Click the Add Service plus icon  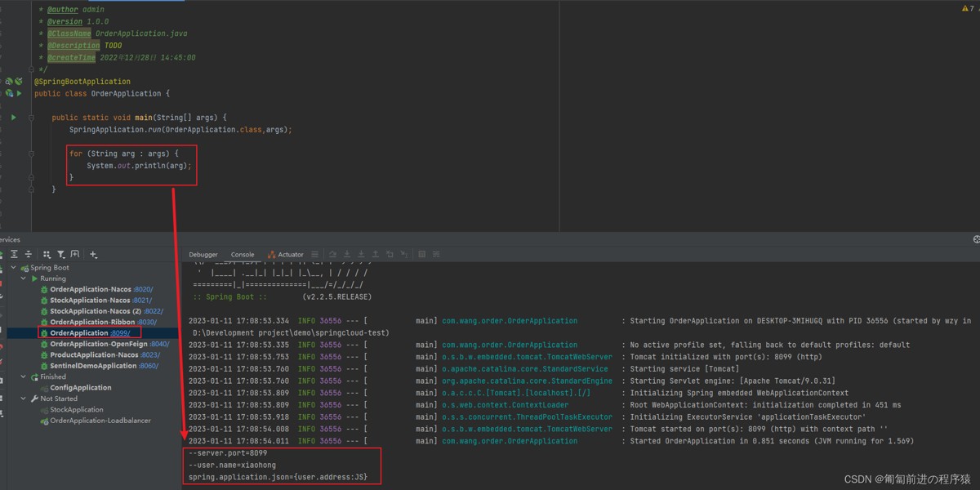[x=93, y=255]
